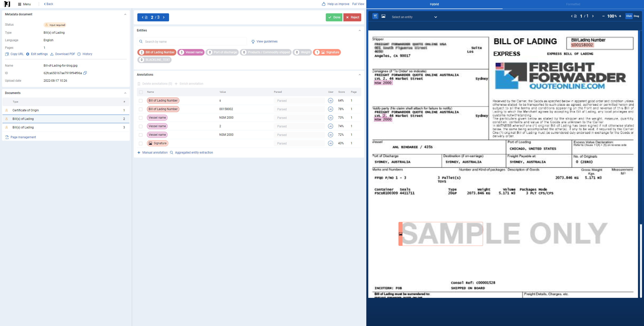Open the hamburger Menu

(x=24, y=4)
